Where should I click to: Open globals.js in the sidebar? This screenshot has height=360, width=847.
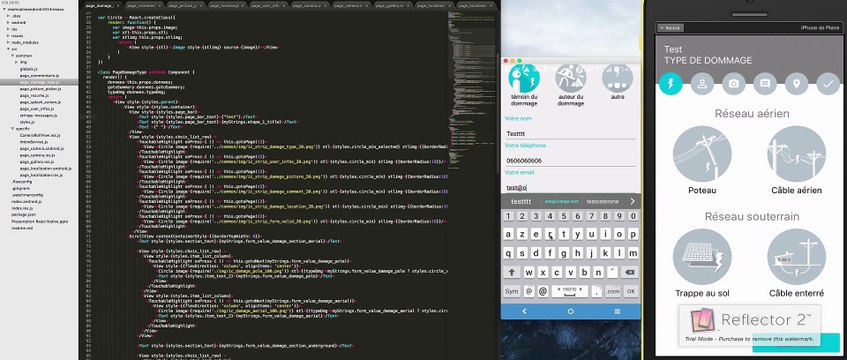(28, 69)
